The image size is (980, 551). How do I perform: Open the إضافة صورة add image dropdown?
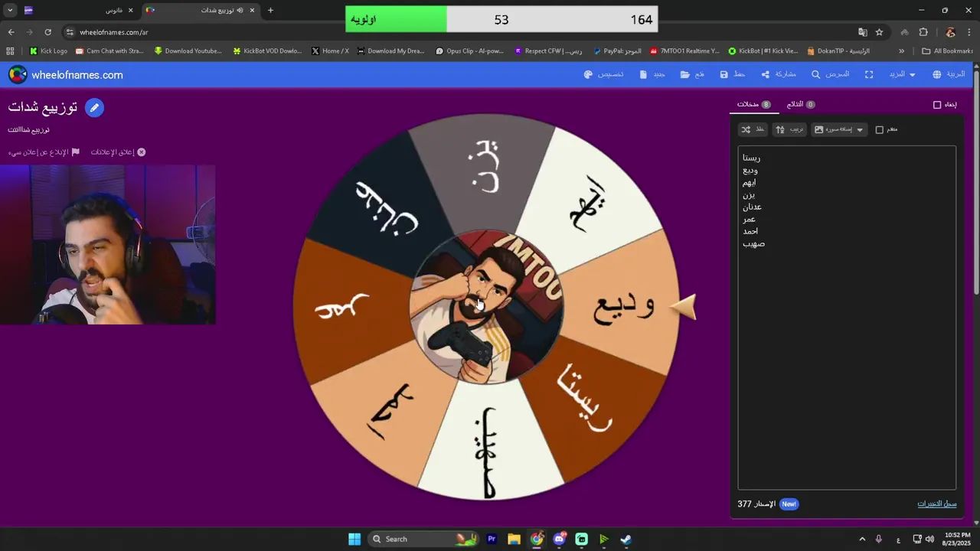pyautogui.click(x=839, y=129)
